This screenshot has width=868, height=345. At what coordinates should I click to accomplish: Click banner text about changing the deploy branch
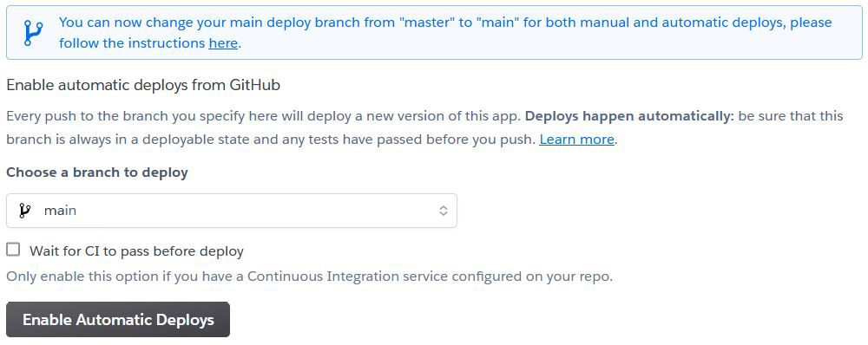point(445,33)
